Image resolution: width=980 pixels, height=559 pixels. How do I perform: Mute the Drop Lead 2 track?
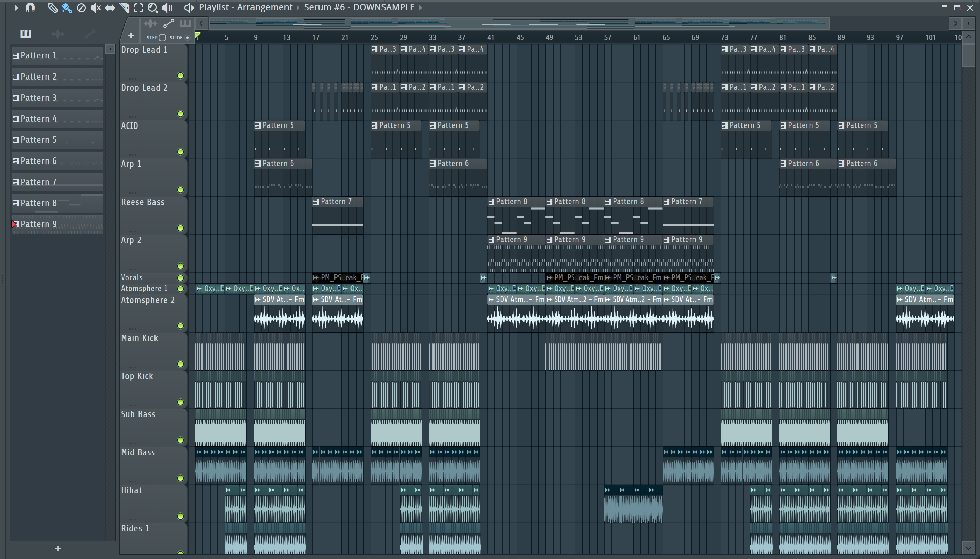180,114
